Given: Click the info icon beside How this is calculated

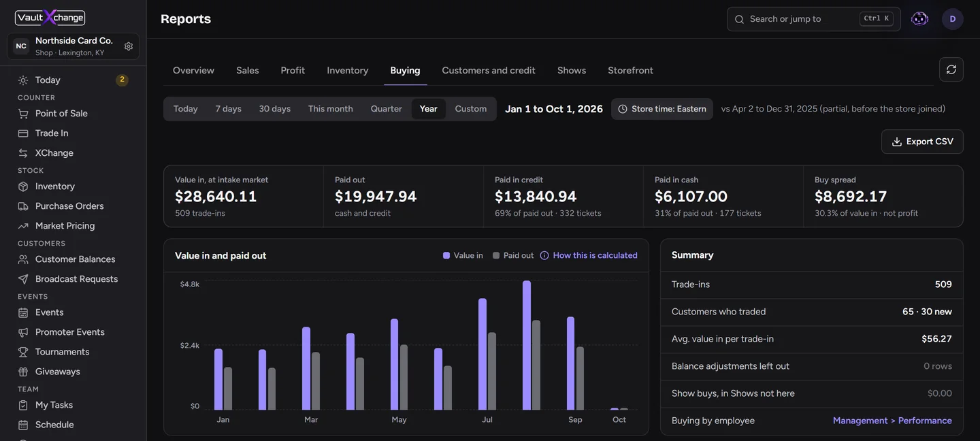Looking at the screenshot, I should point(544,256).
